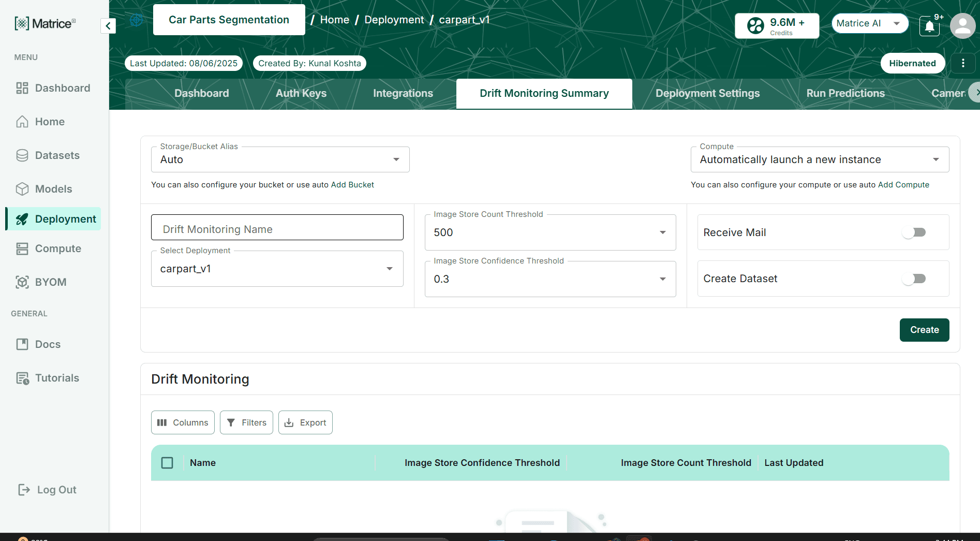Click the Add Compute link
This screenshot has height=541, width=980.
[903, 185]
